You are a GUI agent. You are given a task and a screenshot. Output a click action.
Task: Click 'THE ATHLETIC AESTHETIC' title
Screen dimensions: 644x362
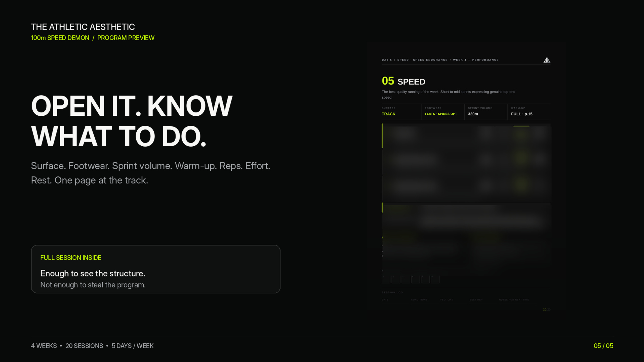83,27
